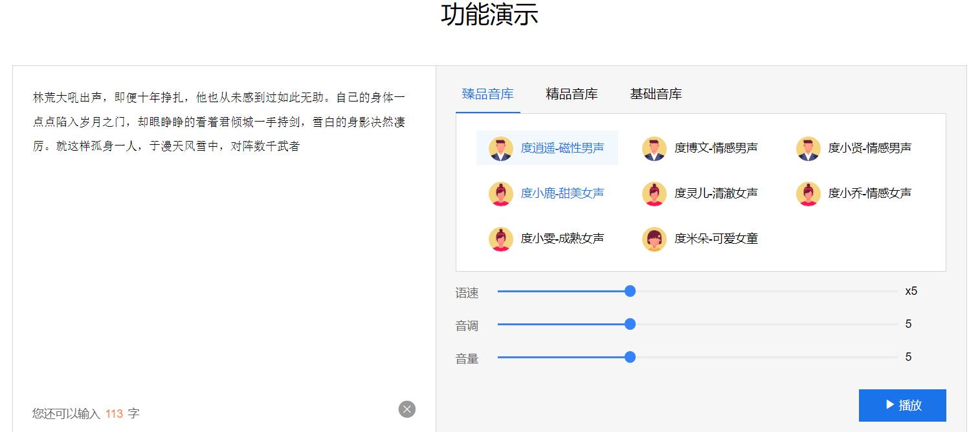Viewport: 980px width, 432px height.
Task: Switch to the 基础音库 tab
Action: (656, 94)
